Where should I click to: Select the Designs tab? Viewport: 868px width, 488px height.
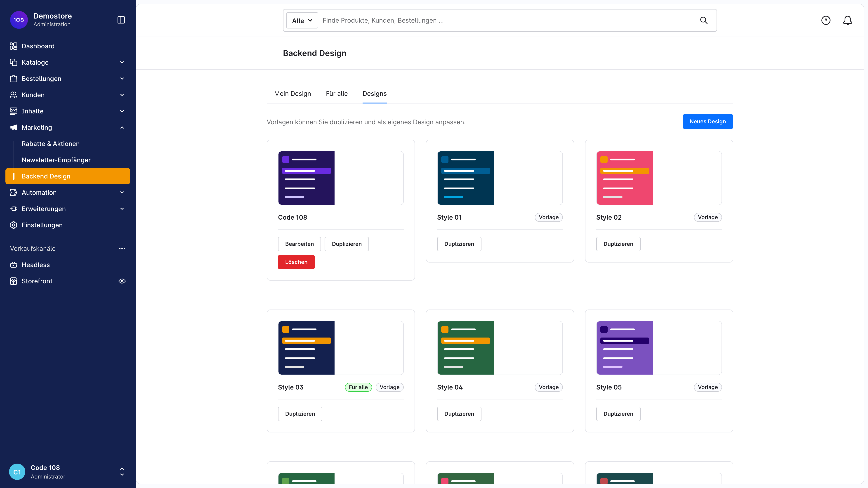[374, 94]
